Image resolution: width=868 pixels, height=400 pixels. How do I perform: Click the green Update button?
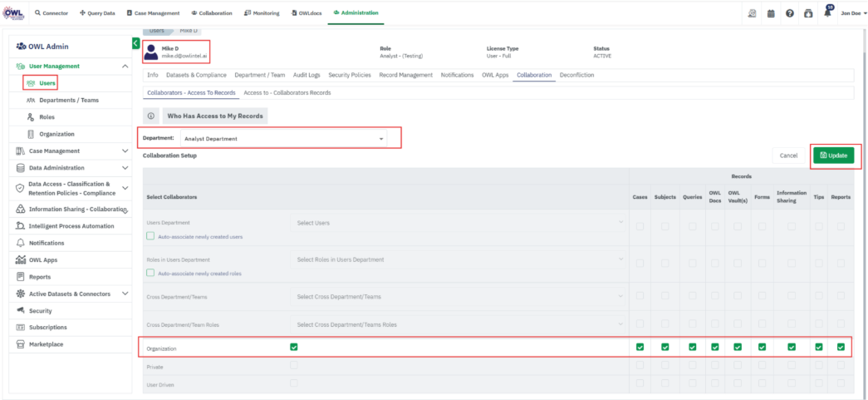[833, 156]
